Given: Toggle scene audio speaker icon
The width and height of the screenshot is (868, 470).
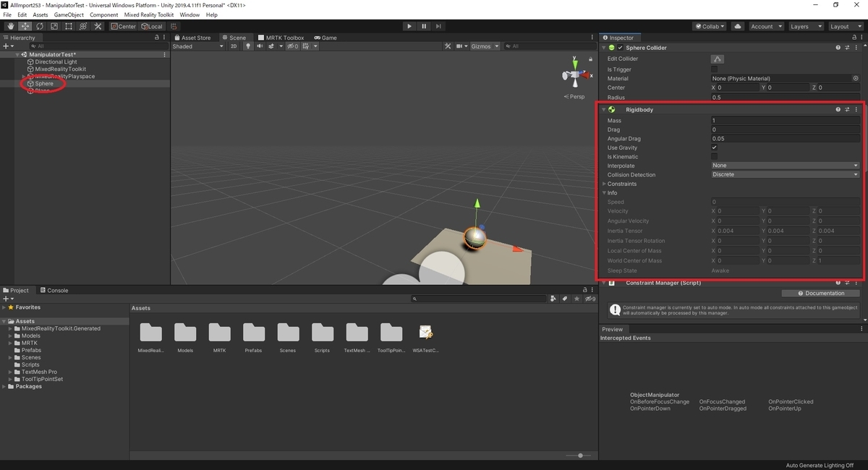Looking at the screenshot, I should pyautogui.click(x=259, y=46).
